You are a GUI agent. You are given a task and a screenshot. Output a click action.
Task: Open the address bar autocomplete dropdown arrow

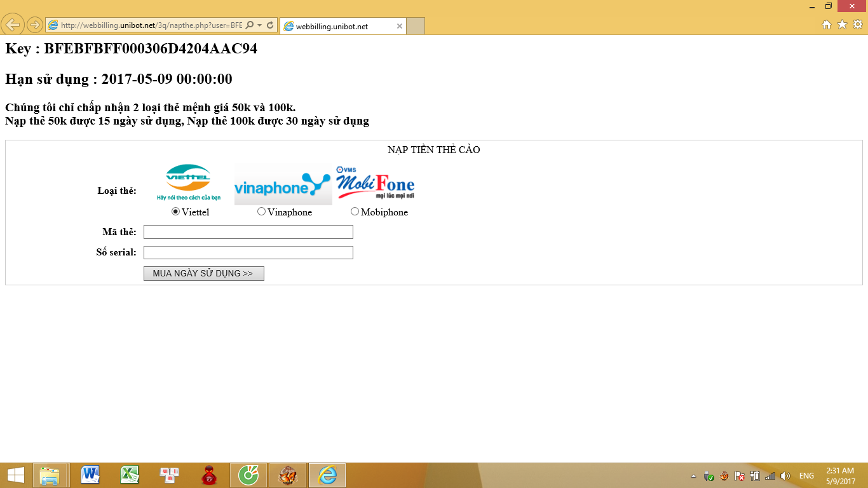260,25
